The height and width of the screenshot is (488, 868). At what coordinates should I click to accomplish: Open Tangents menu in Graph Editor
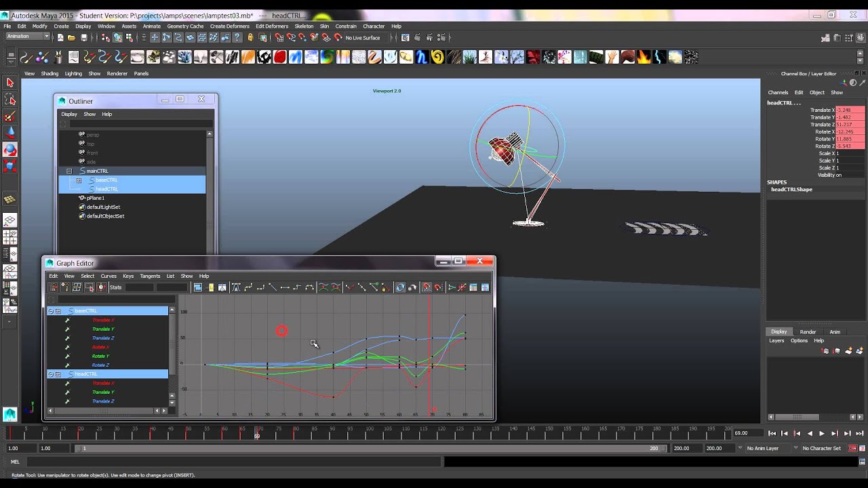[x=150, y=276]
